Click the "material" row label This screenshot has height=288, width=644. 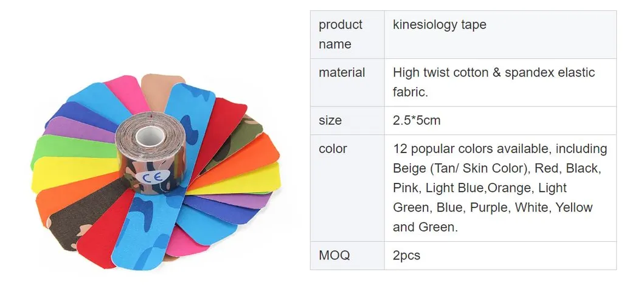[342, 72]
